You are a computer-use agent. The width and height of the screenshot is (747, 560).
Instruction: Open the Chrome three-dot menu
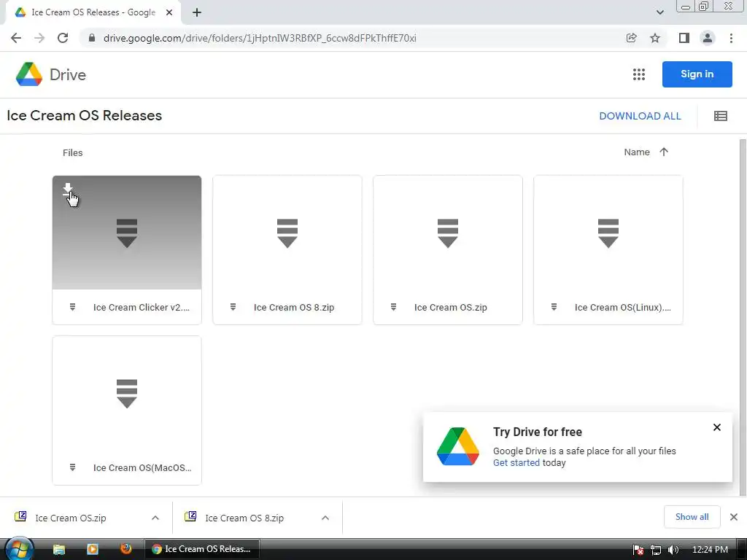[731, 38]
